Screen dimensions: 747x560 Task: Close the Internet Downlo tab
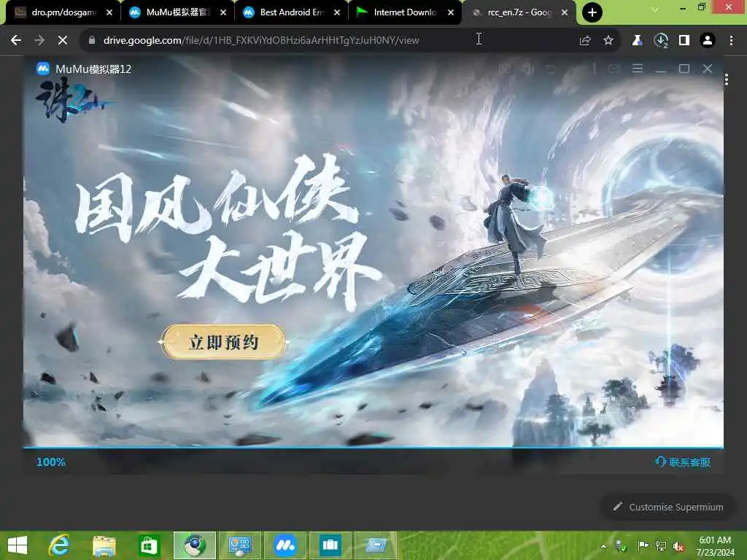(x=451, y=12)
